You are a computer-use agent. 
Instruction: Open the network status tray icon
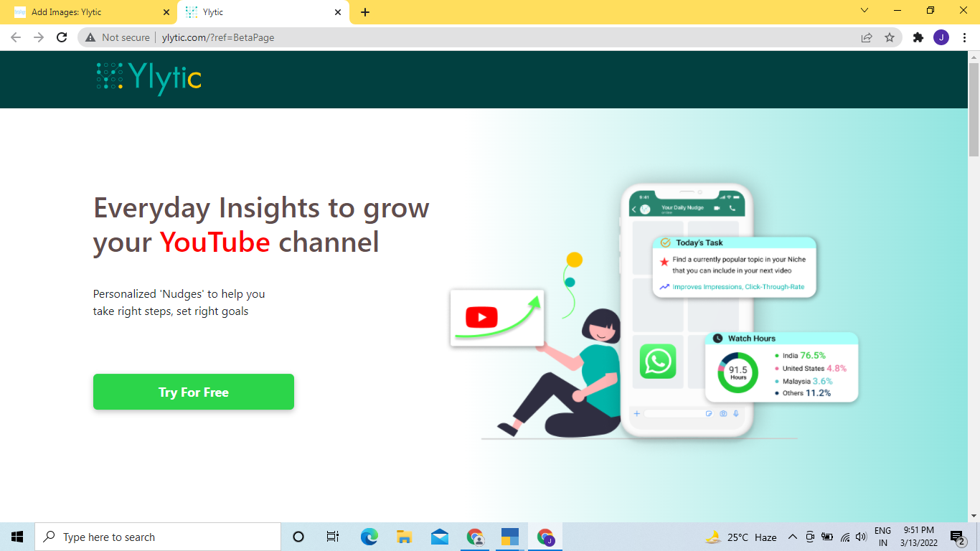[845, 537]
